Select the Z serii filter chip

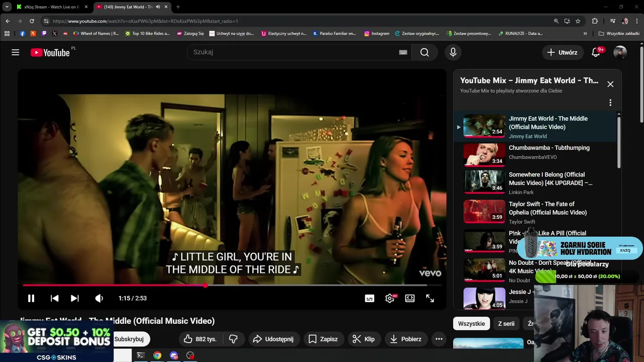pos(506,324)
